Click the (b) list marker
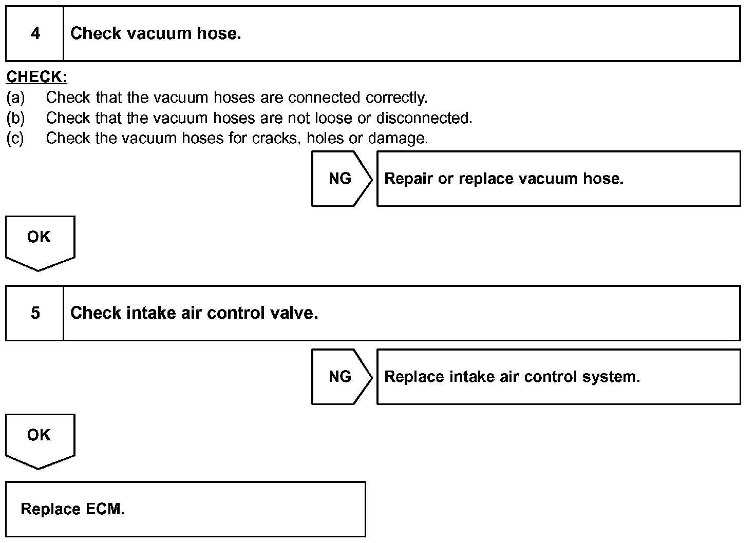Screen dimensions: 756x543 point(15,118)
